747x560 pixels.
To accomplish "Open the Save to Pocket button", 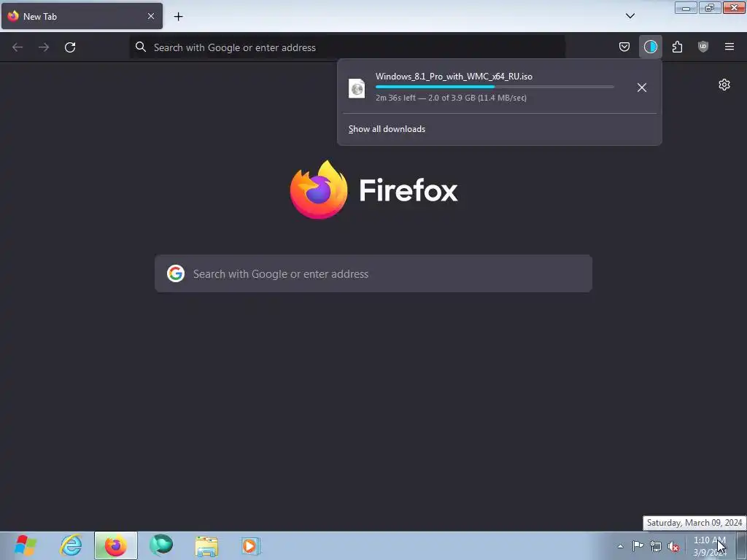I will 624,47.
